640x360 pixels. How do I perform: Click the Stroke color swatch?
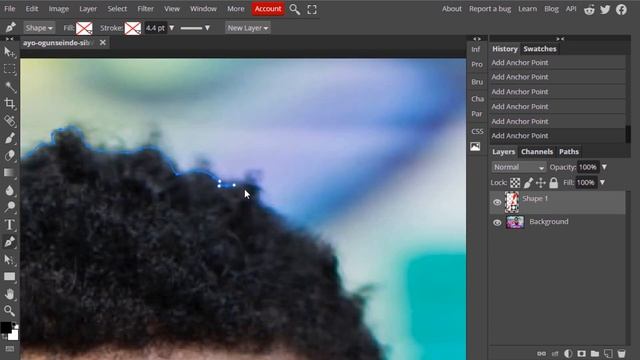pyautogui.click(x=133, y=28)
